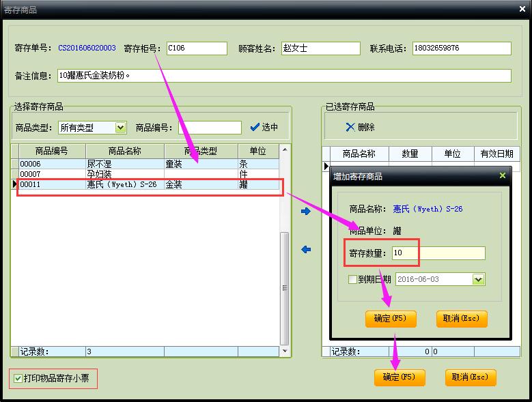Click the 选中 checkmark button
The height and width of the screenshot is (402, 532).
264,128
